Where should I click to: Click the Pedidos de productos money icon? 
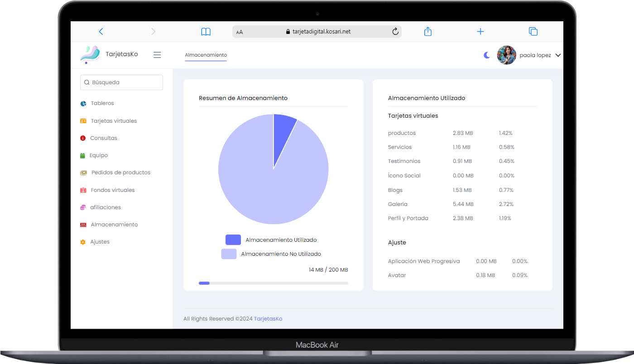(x=83, y=172)
